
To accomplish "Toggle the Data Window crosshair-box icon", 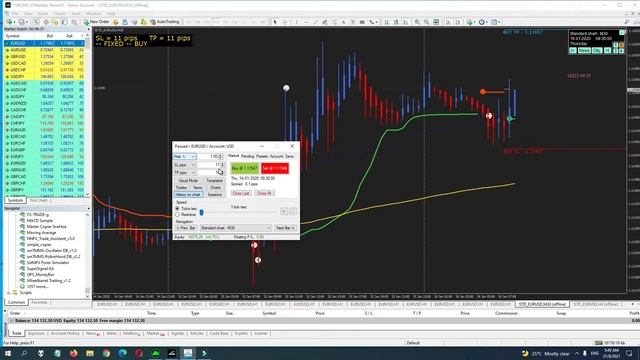I will [46, 22].
